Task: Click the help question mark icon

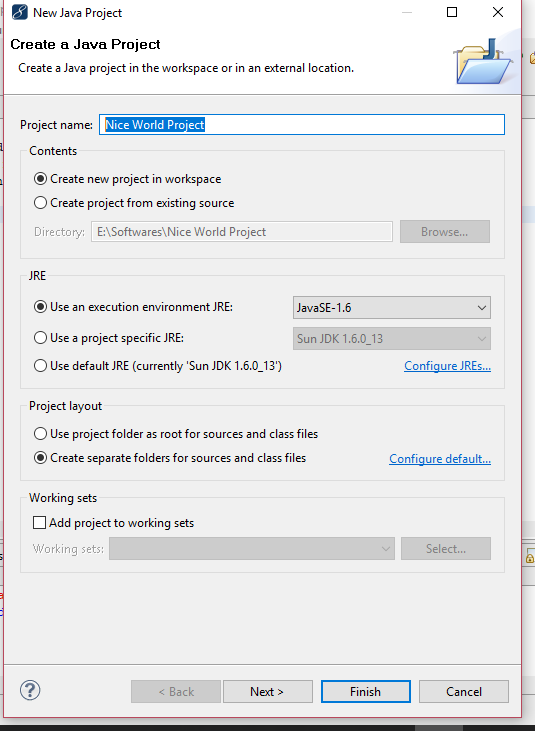Action: (30, 690)
